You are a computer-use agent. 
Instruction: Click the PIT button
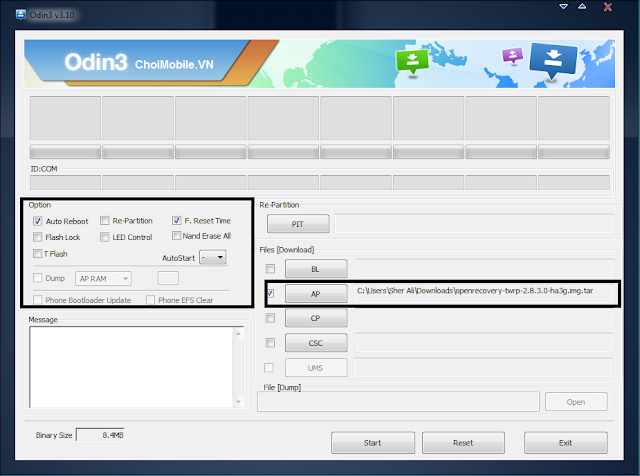pos(298,224)
